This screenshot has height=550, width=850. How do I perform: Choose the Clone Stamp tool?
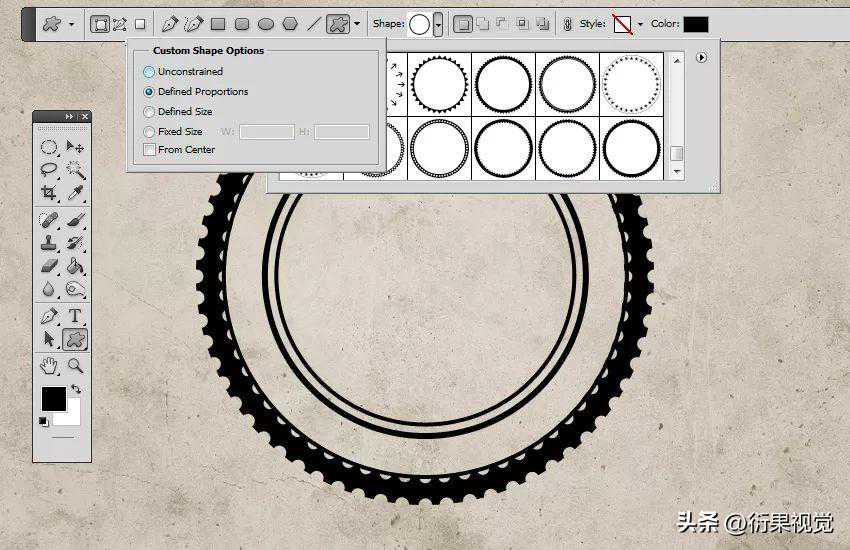49,243
